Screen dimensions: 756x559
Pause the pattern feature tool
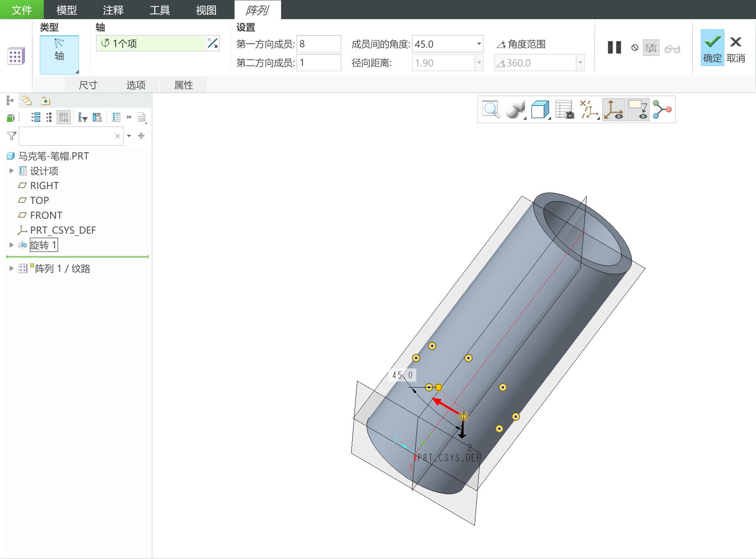614,48
